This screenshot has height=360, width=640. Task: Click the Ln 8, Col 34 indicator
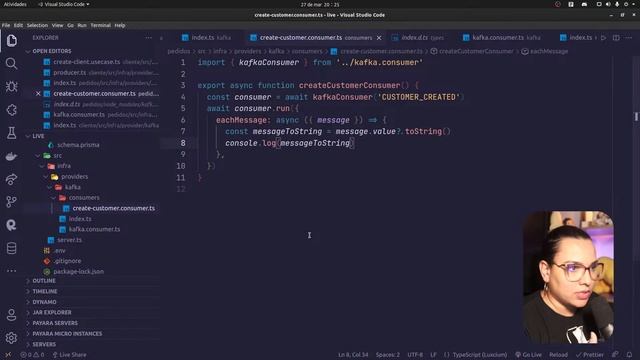pyautogui.click(x=353, y=355)
